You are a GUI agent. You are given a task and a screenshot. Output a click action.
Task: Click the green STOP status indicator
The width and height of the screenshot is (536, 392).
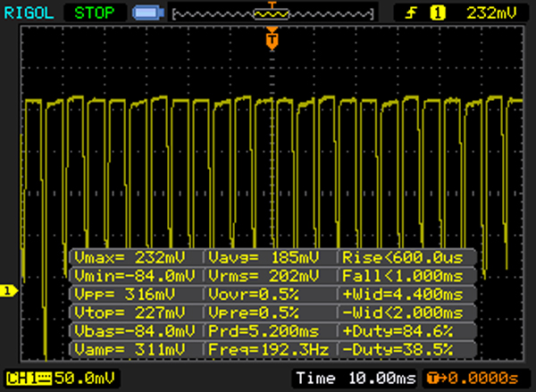click(x=95, y=13)
